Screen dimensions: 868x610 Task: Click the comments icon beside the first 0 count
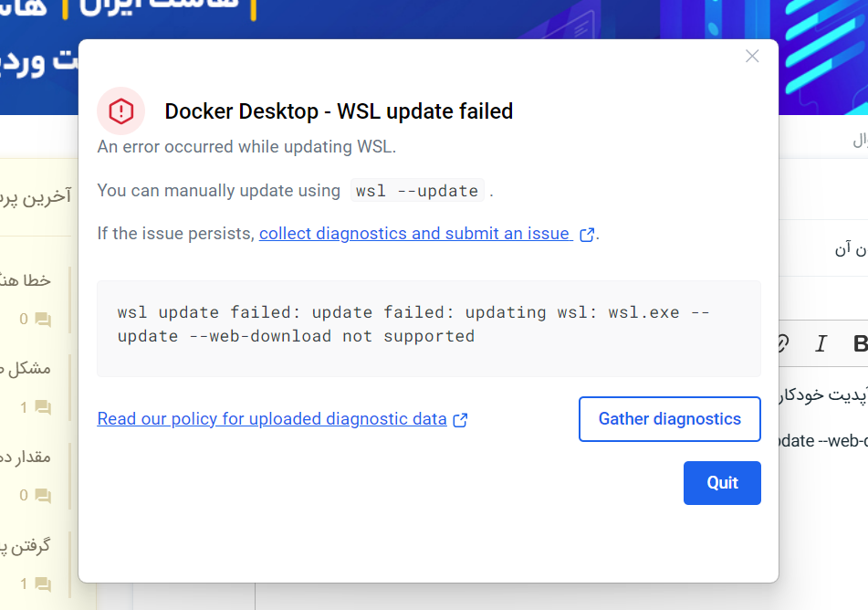(x=43, y=319)
